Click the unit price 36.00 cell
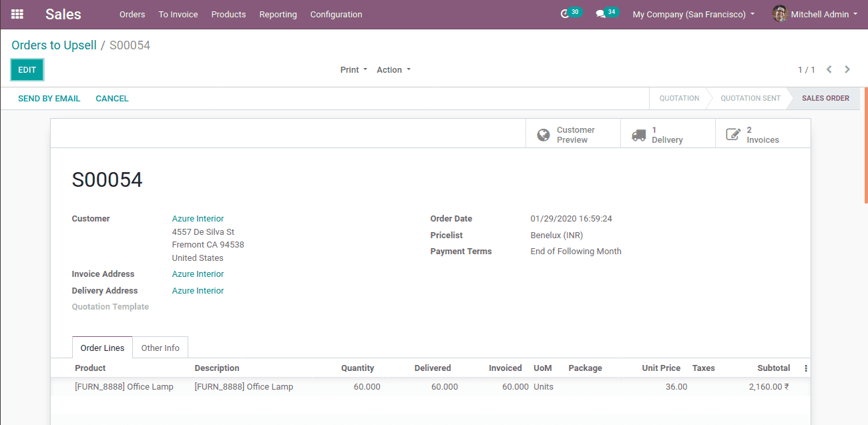 (676, 387)
